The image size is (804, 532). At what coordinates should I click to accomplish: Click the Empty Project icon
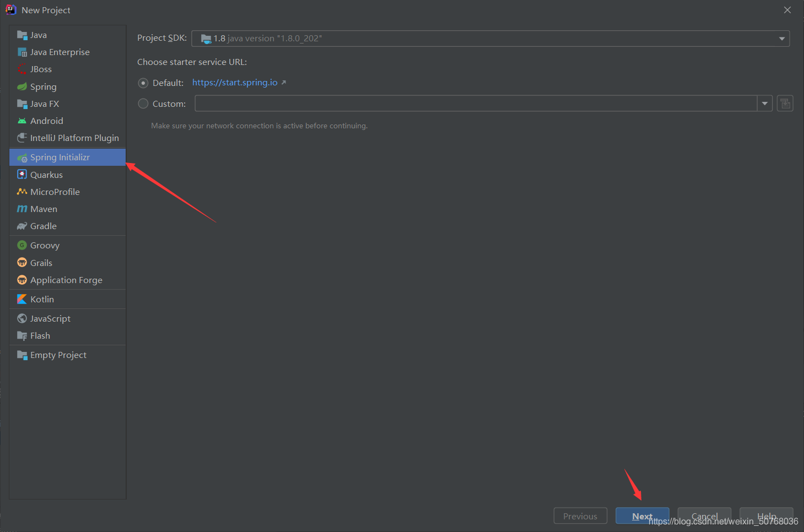[x=22, y=355]
